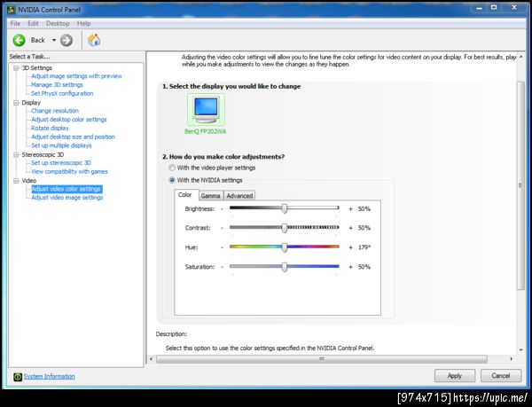Click the Contrast slider thumb

coord(285,228)
